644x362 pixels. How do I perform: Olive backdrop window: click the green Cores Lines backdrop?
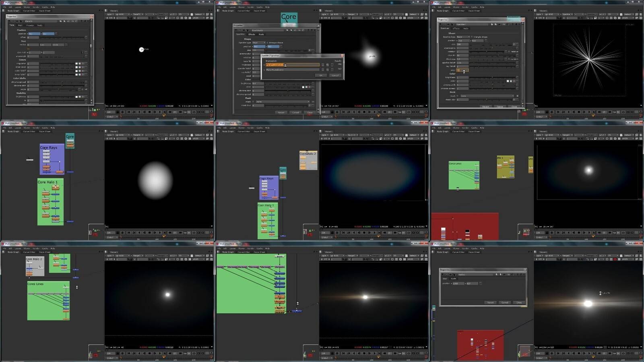(464, 175)
